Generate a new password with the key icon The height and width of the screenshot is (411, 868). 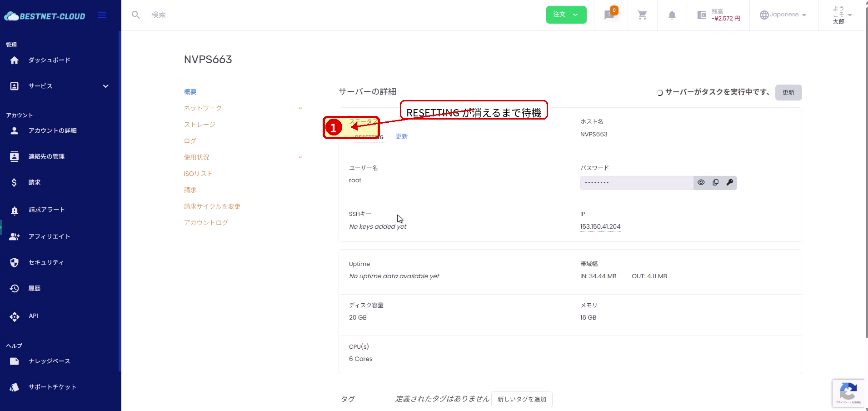[730, 182]
